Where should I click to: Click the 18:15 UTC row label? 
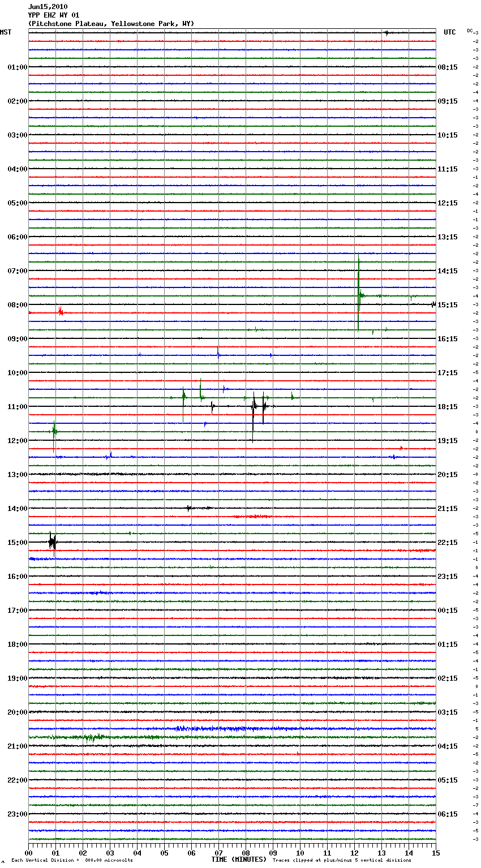448,407
